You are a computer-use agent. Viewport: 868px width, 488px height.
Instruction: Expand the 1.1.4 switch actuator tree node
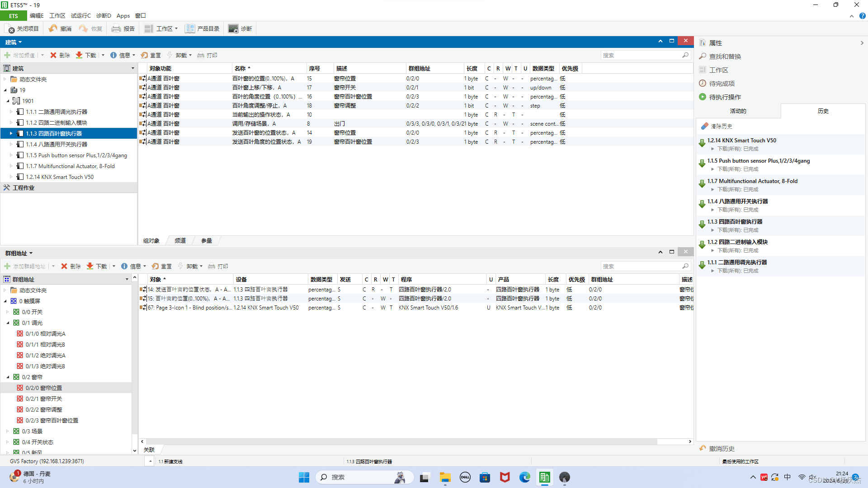(11, 144)
